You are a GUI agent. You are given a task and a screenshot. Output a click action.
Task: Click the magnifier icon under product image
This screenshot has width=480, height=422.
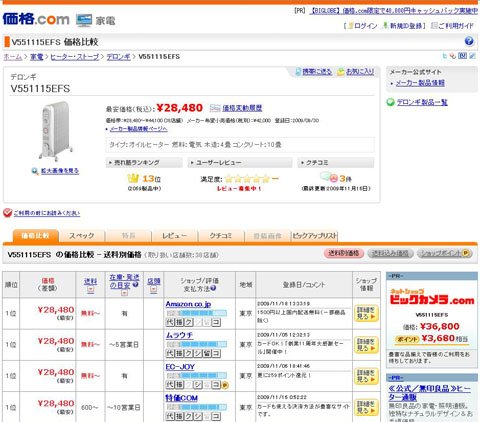tap(35, 171)
